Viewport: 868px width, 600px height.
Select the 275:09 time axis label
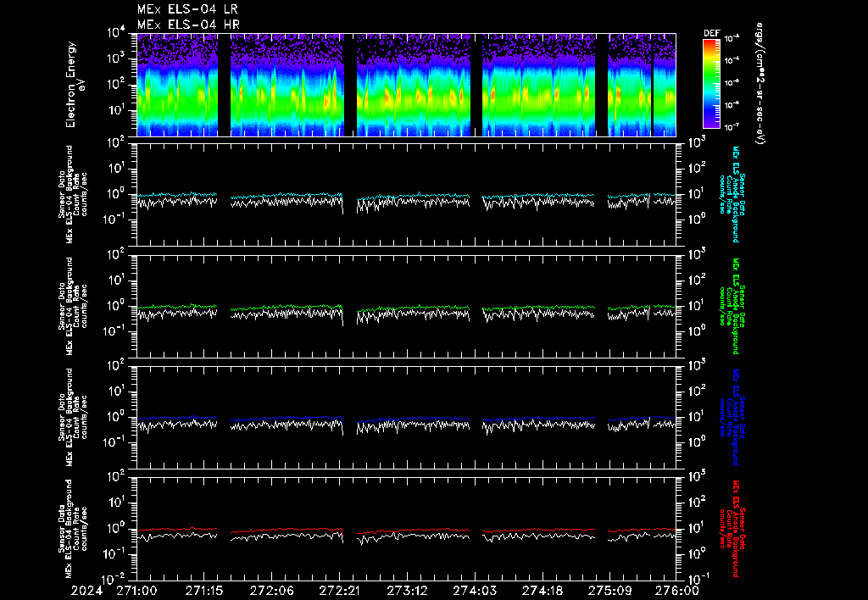(611, 590)
